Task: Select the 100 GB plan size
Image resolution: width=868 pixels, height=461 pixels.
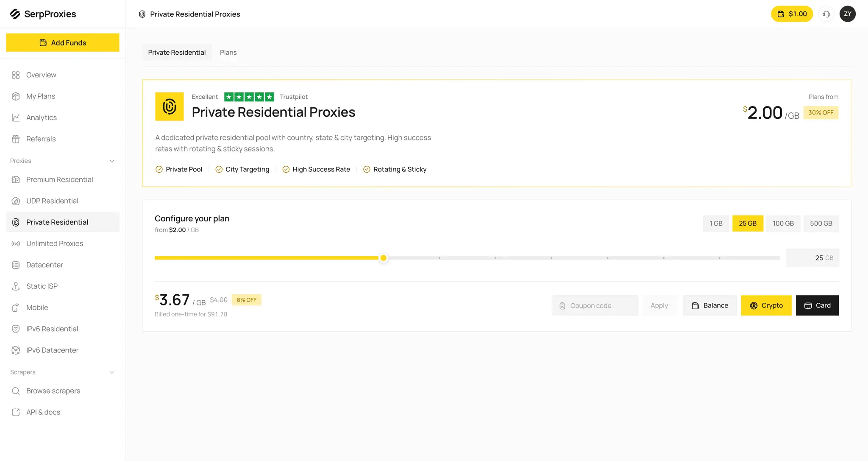Action: tap(783, 224)
